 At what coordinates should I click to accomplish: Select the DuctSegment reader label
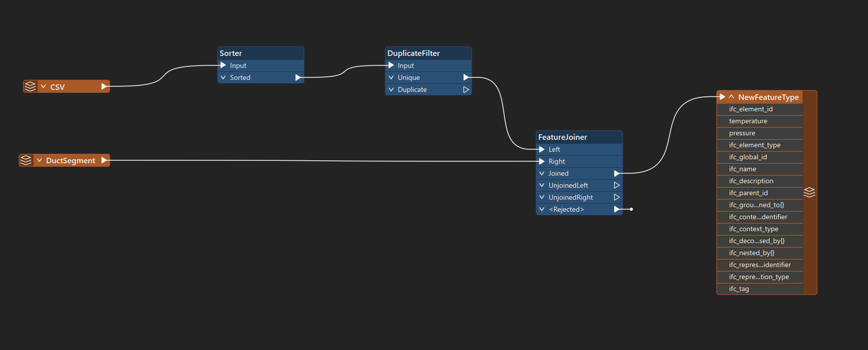click(70, 161)
